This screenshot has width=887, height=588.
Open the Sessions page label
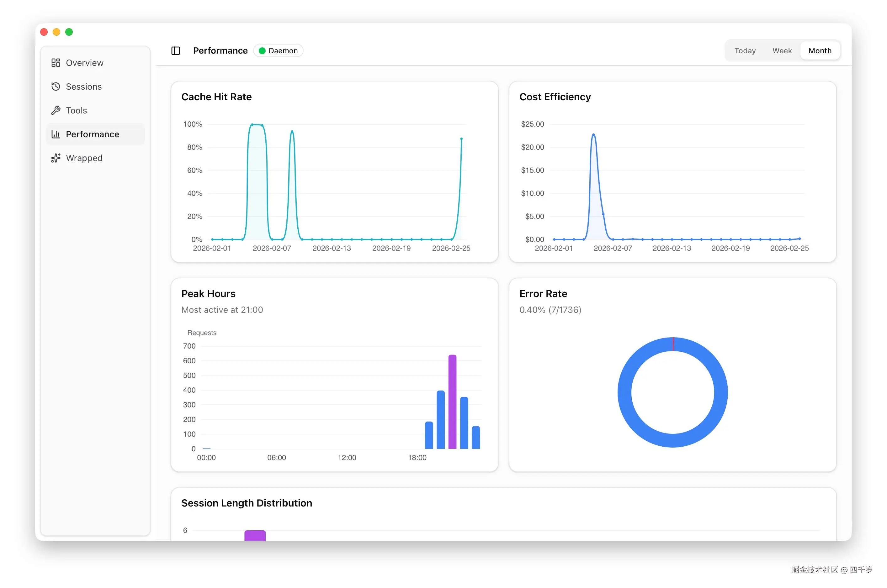(x=84, y=87)
